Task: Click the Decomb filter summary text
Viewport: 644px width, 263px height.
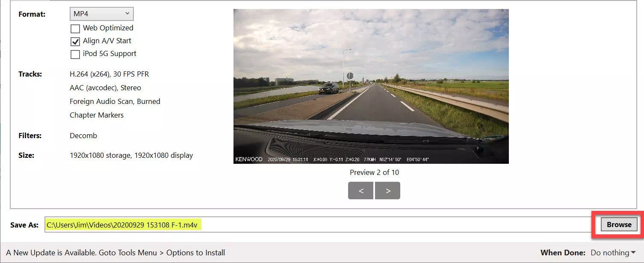Action: click(x=83, y=136)
